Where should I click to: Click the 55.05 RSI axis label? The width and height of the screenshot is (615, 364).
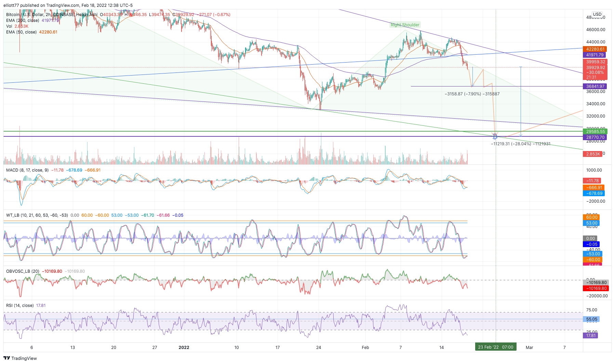coord(591,319)
